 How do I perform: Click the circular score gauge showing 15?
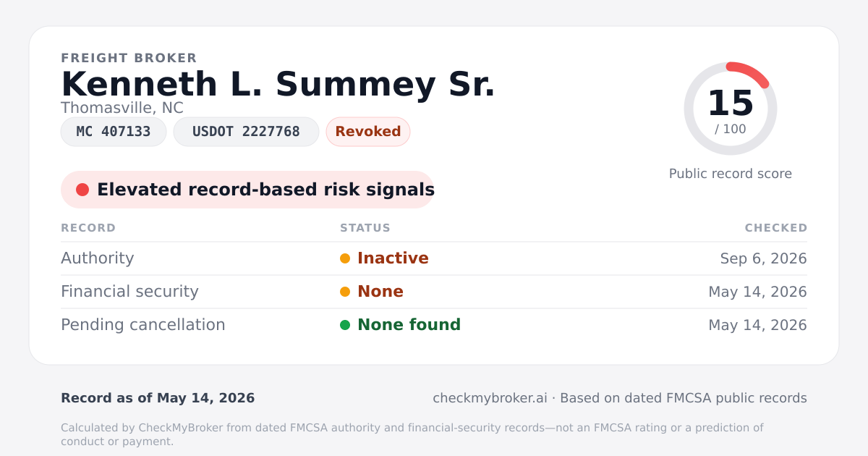[x=731, y=109]
